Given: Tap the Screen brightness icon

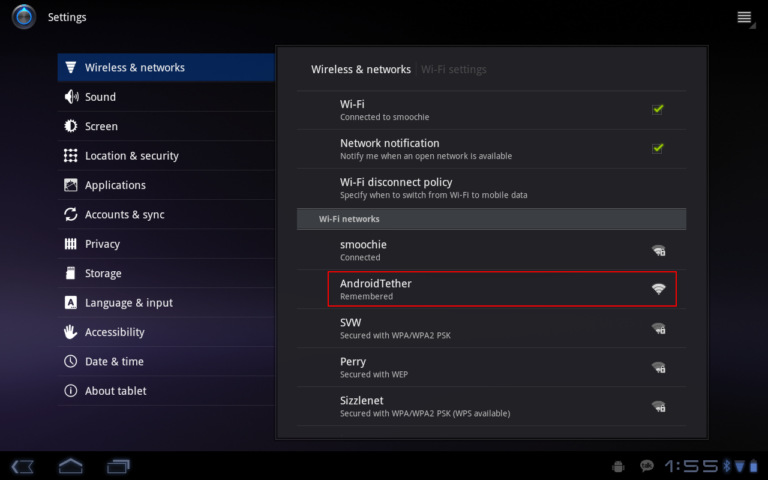Looking at the screenshot, I should [71, 126].
